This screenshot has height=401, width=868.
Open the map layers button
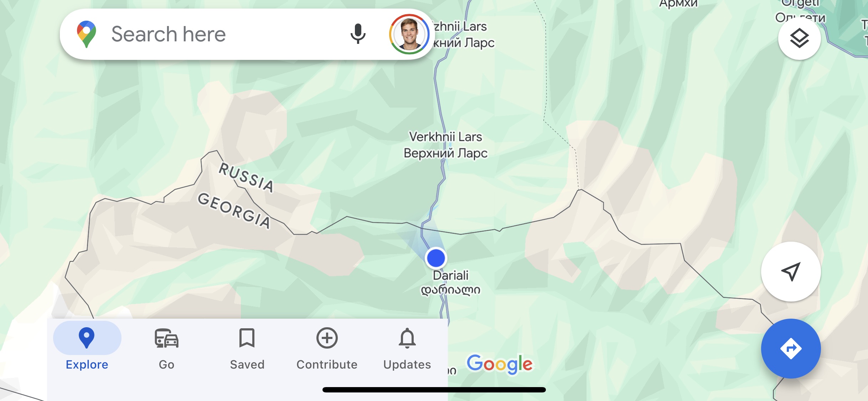click(799, 38)
